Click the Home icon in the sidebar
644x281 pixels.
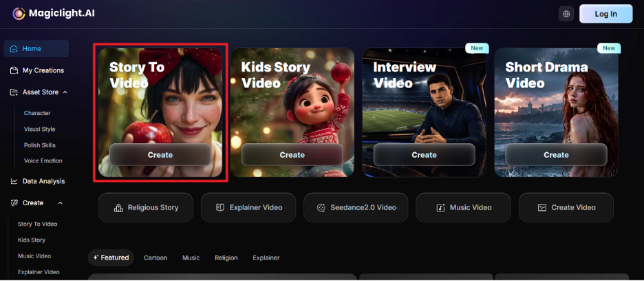coord(14,48)
